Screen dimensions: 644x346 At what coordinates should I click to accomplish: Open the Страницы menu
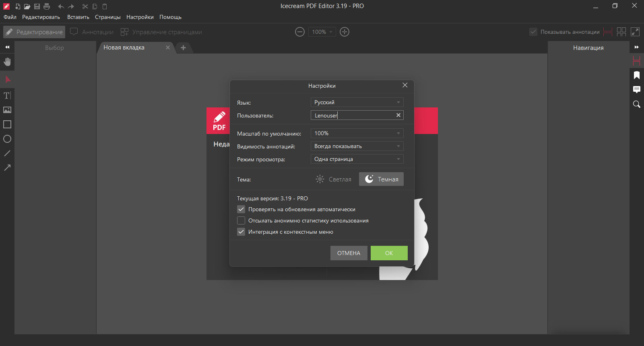(x=108, y=17)
